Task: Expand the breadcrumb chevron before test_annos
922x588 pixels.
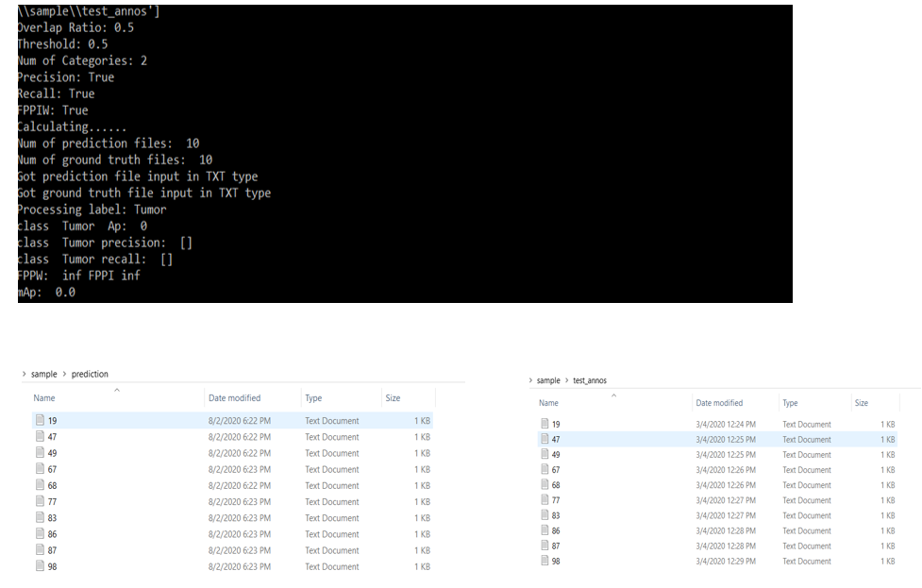Action: (566, 379)
